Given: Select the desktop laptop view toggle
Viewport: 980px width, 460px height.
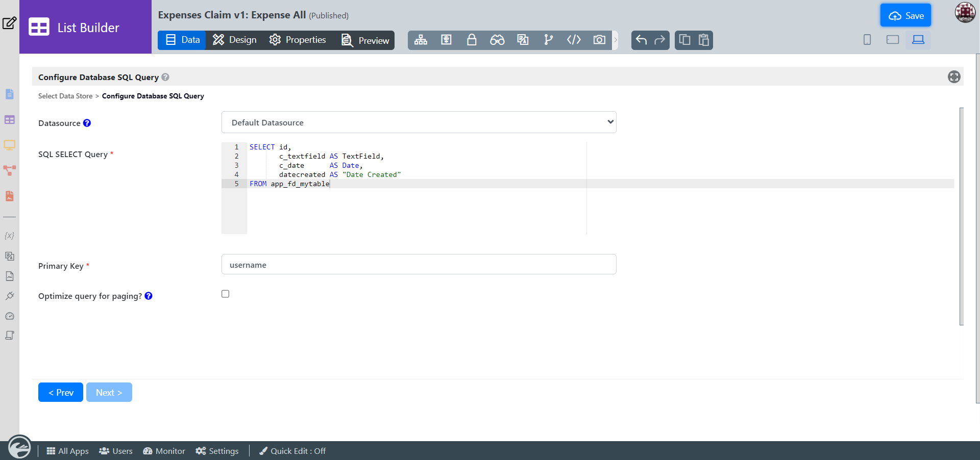Looking at the screenshot, I should point(918,40).
